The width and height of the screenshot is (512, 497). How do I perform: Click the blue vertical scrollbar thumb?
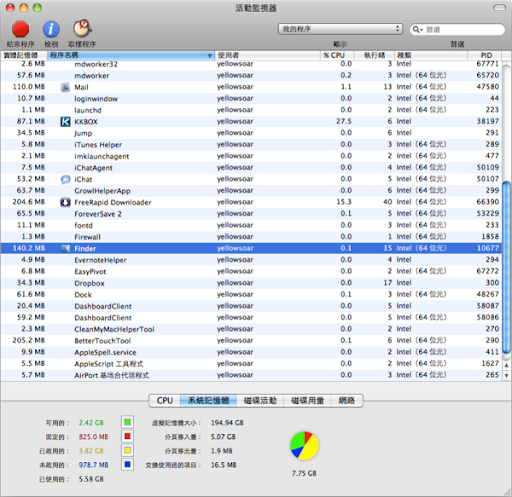pos(506,267)
